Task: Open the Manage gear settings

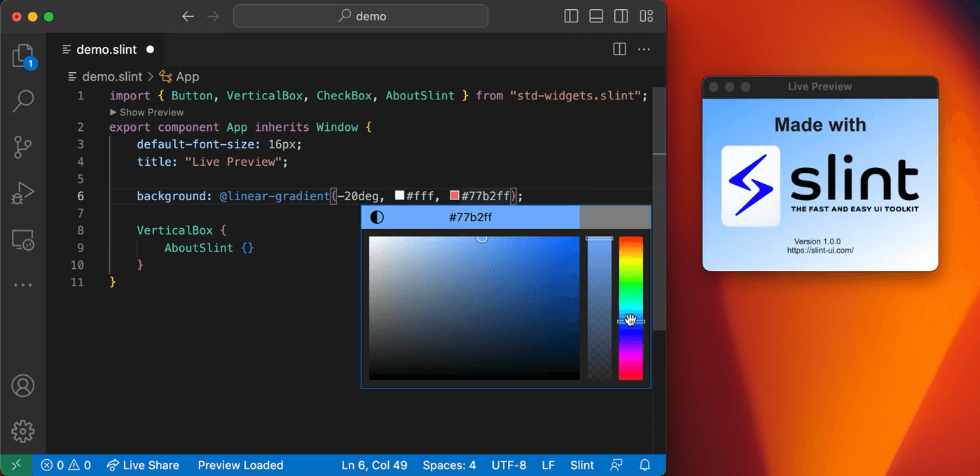Action: tap(23, 431)
